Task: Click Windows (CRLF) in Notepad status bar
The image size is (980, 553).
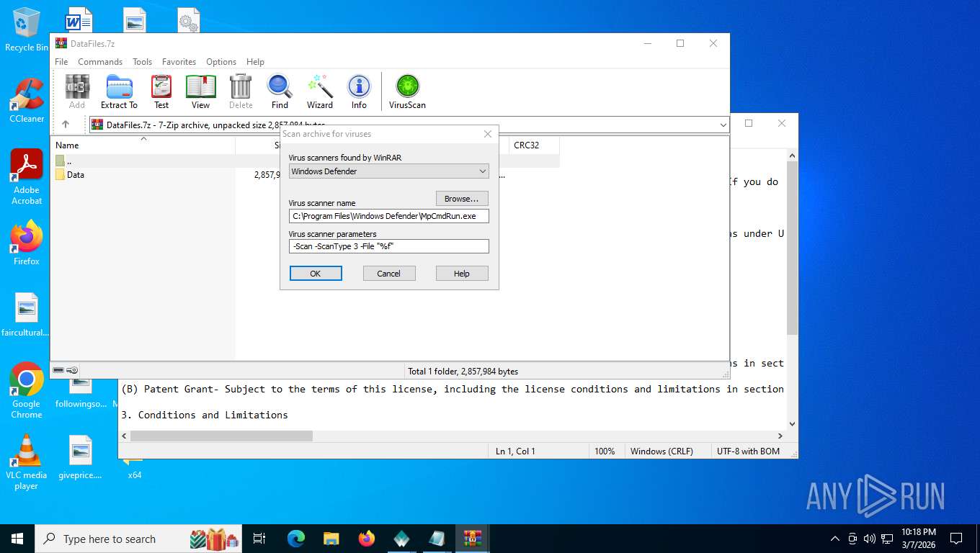Action: click(661, 451)
